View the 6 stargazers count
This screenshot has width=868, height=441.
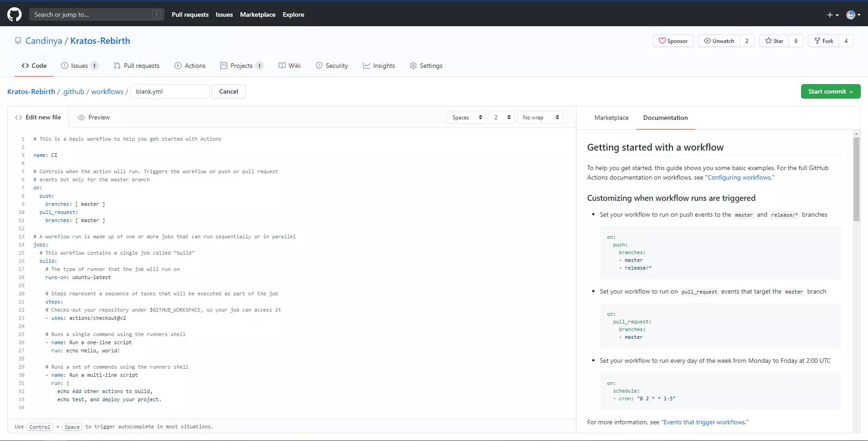[x=796, y=41]
